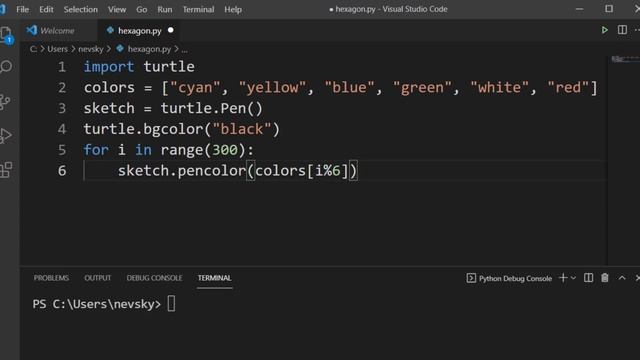Click line number 6 in gutter
Screen dimensions: 640x360
pyautogui.click(x=62, y=171)
